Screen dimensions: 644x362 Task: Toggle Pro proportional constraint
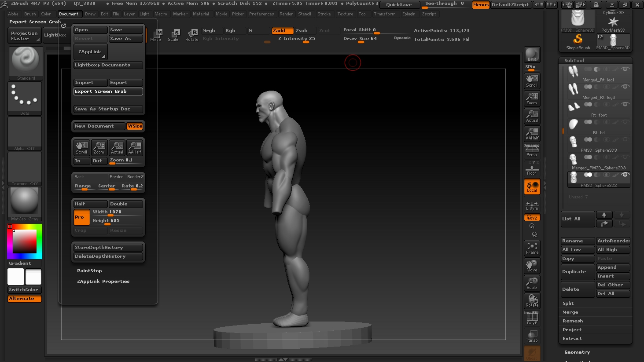pyautogui.click(x=81, y=217)
